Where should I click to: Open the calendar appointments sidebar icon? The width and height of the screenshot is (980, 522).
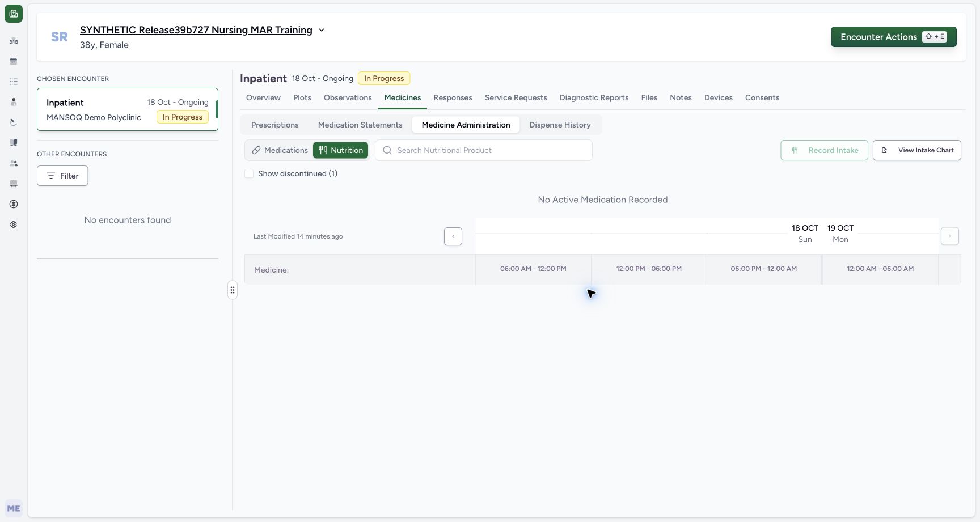coord(14,61)
